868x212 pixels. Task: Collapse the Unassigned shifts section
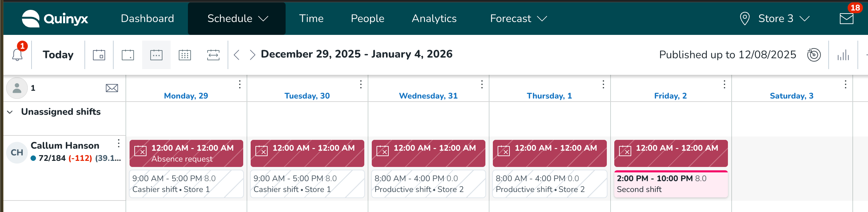10,112
